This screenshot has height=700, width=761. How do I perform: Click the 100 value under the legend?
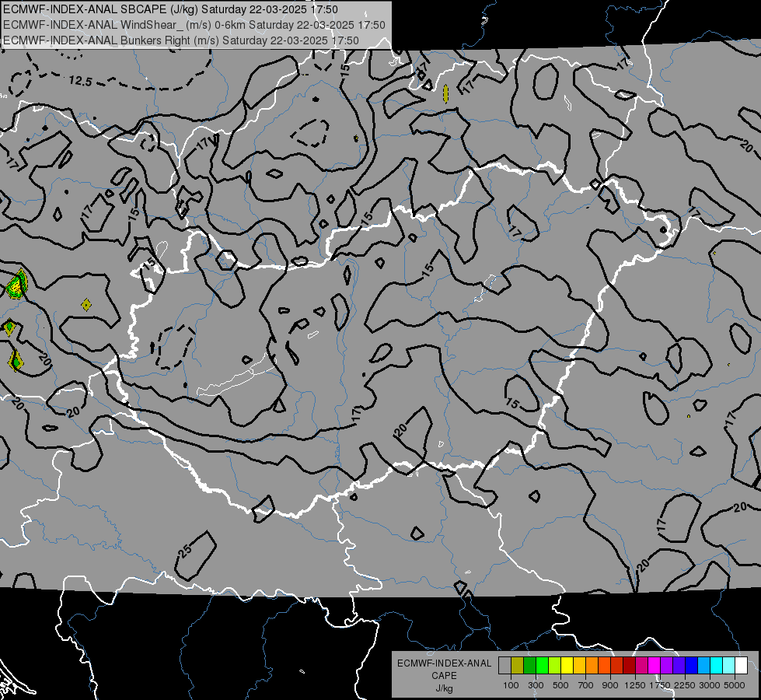click(511, 685)
